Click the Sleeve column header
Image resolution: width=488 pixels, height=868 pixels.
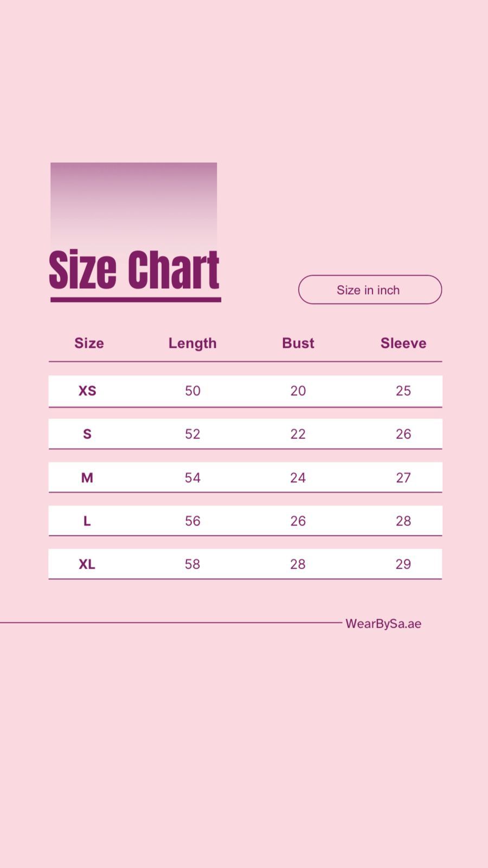(x=403, y=343)
